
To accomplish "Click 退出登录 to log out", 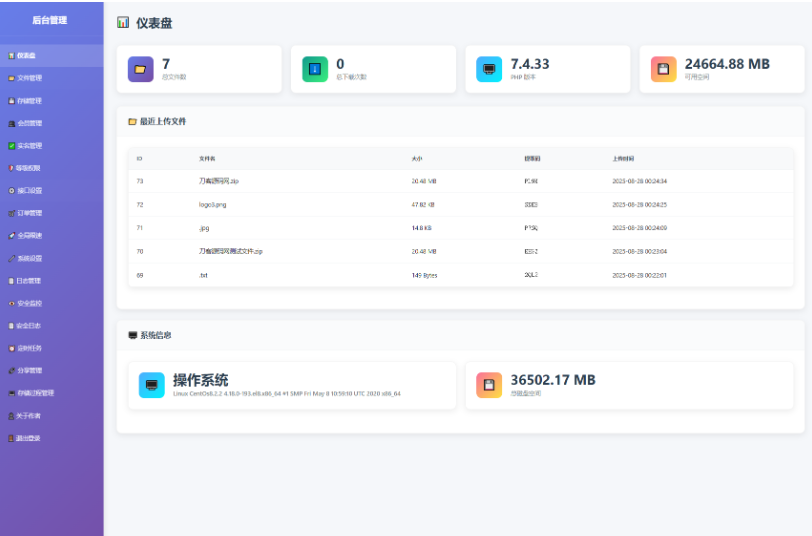I will point(29,438).
